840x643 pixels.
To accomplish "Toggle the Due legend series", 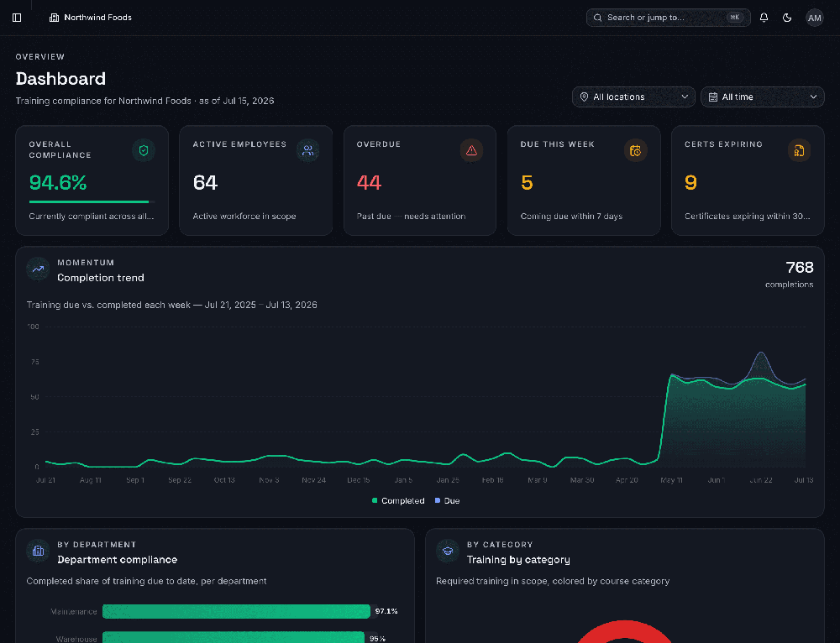I will pyautogui.click(x=448, y=500).
